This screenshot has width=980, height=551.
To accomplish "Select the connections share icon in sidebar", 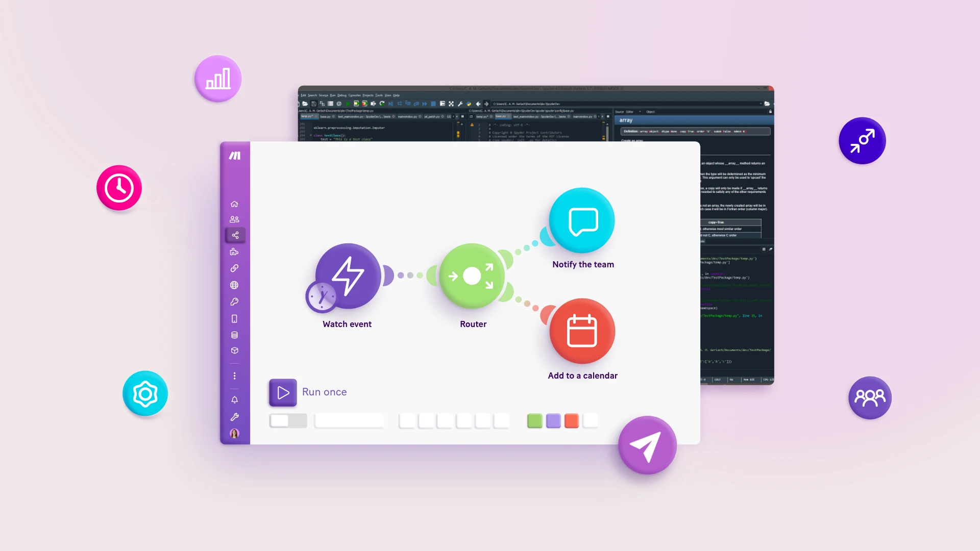I will pyautogui.click(x=235, y=235).
